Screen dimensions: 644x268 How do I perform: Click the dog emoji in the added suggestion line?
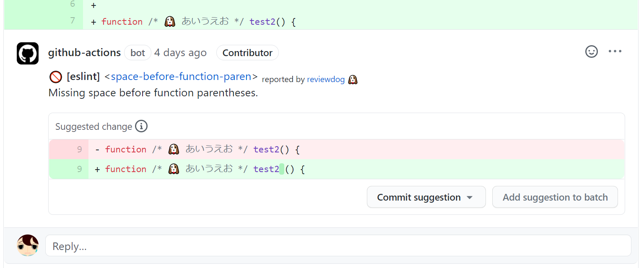coord(174,169)
